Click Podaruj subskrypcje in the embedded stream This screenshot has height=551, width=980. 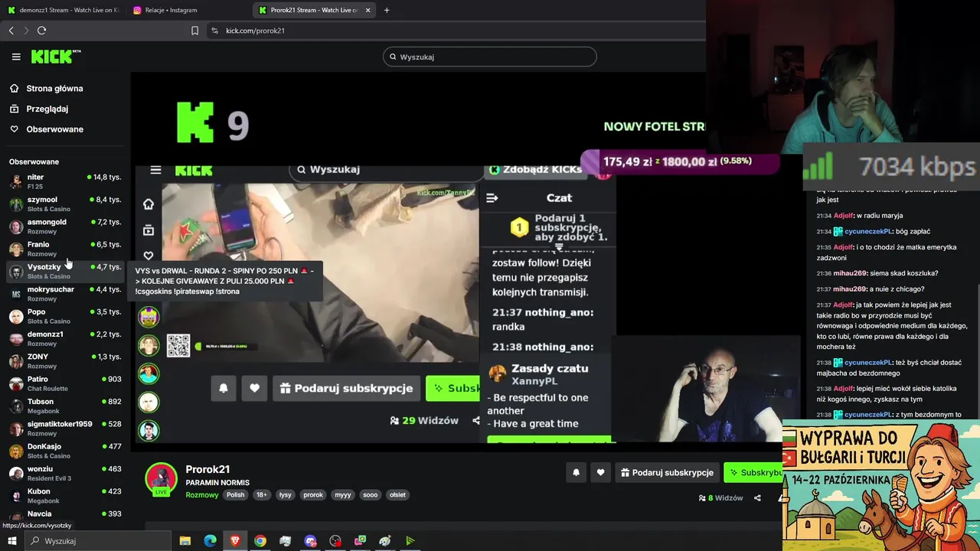[x=347, y=388]
